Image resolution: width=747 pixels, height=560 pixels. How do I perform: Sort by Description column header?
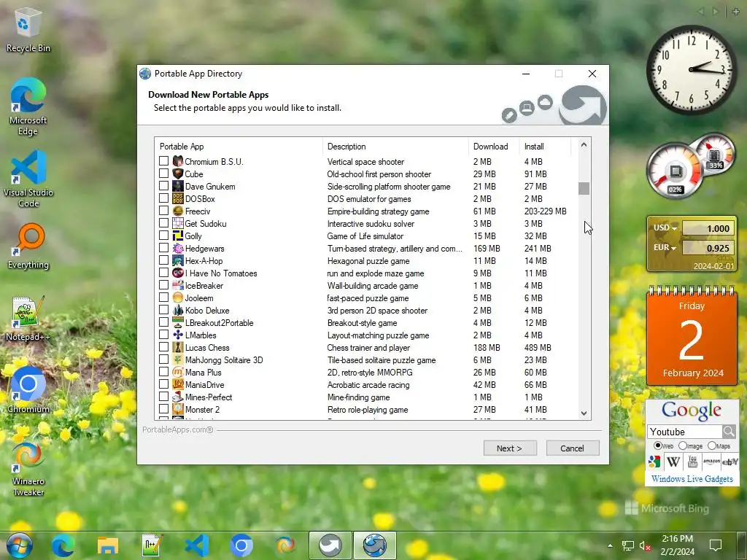click(395, 147)
